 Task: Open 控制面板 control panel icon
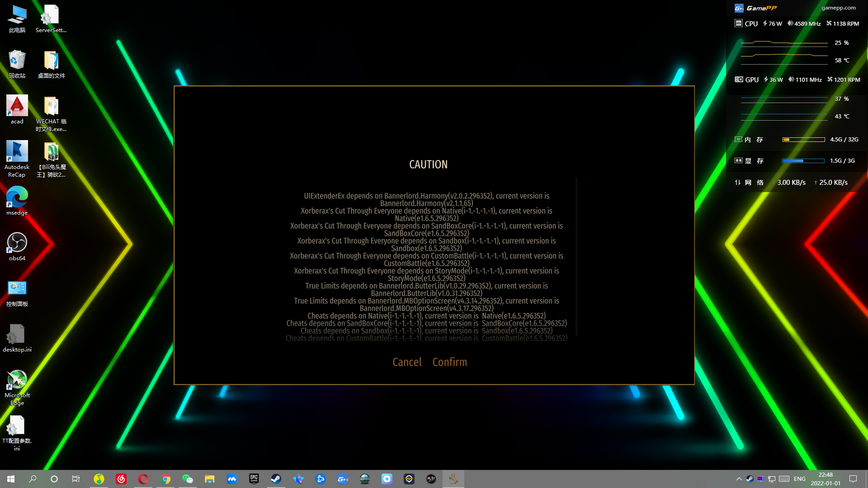point(17,292)
